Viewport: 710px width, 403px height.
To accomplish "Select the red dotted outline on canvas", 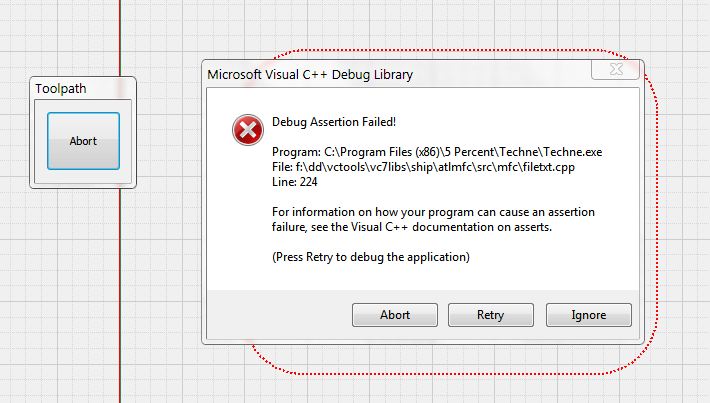I will pos(657,200).
